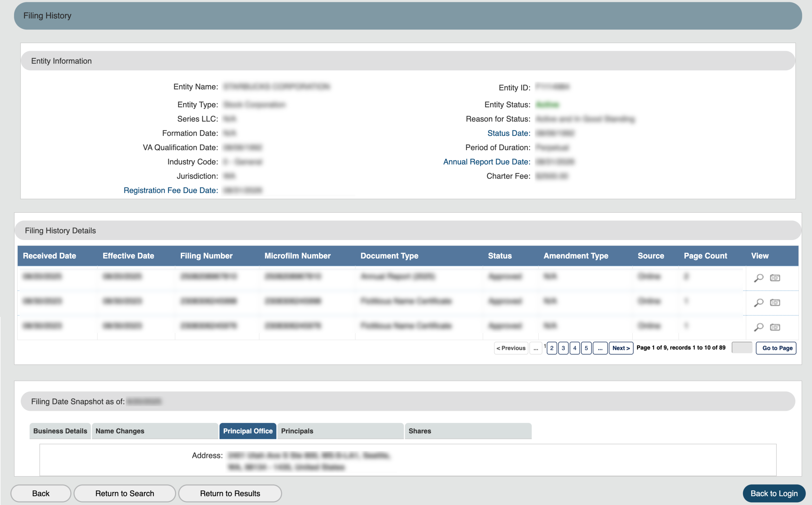Click the Entity Name label
Image resolution: width=812 pixels, height=505 pixels.
point(196,87)
